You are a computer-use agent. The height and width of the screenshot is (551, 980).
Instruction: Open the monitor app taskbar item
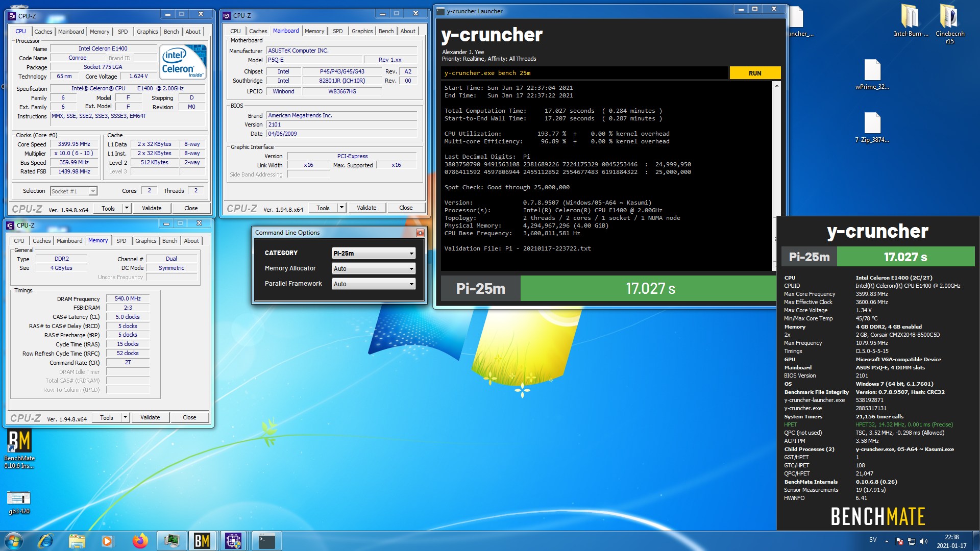(171, 541)
